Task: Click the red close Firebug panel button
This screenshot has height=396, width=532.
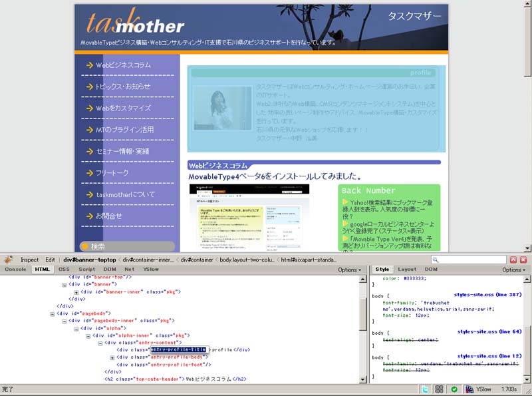Action: [523, 260]
